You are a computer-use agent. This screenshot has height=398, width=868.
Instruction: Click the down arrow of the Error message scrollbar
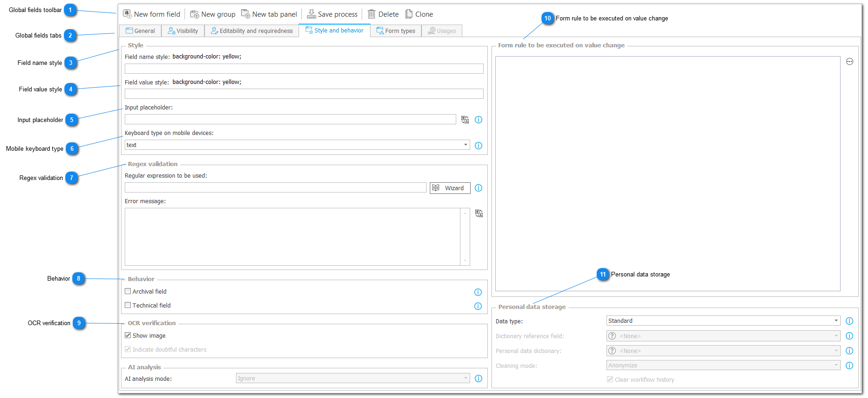pyautogui.click(x=465, y=261)
